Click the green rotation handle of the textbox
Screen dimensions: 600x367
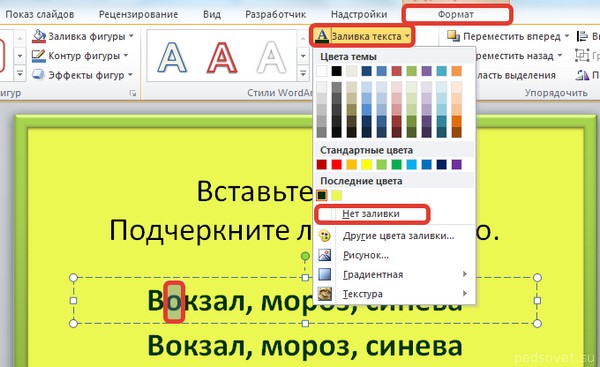305,256
